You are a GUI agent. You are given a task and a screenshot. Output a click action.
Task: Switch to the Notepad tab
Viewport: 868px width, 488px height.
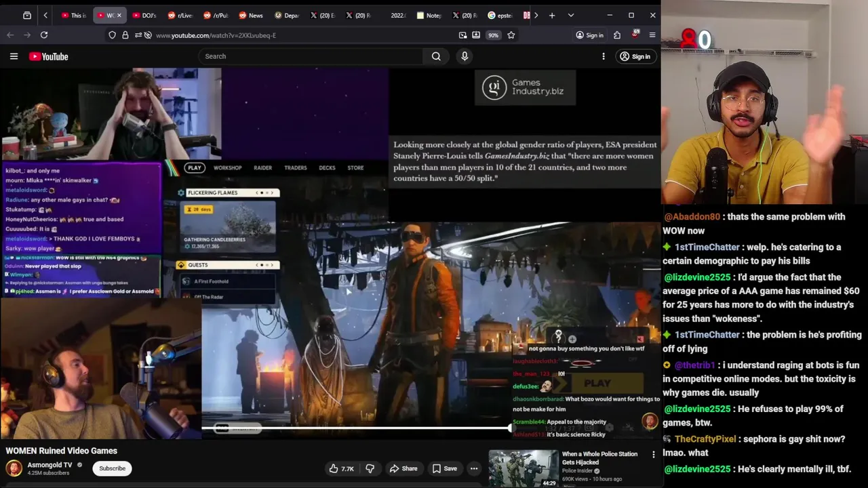[429, 15]
